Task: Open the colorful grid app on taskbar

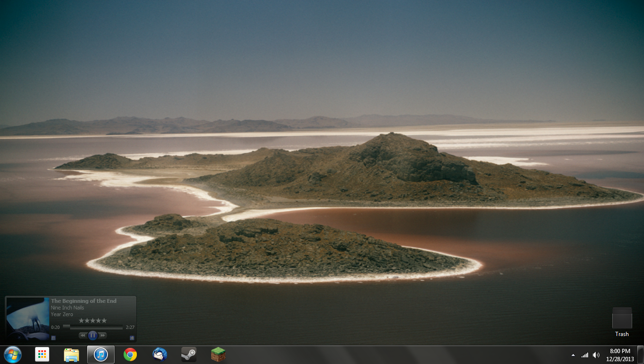Action: point(42,355)
